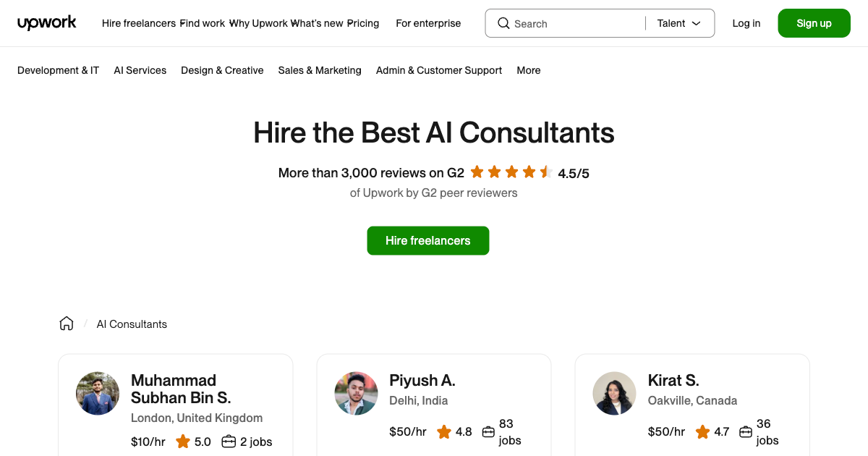
Task: Click the star icon next to Kirat's 4.7 rating
Action: point(702,431)
